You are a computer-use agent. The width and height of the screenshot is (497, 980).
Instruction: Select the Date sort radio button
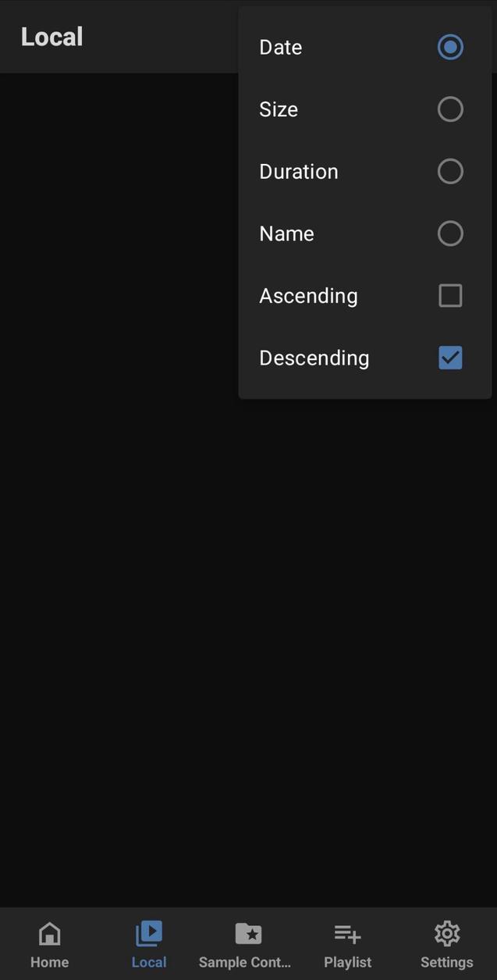pyautogui.click(x=450, y=47)
